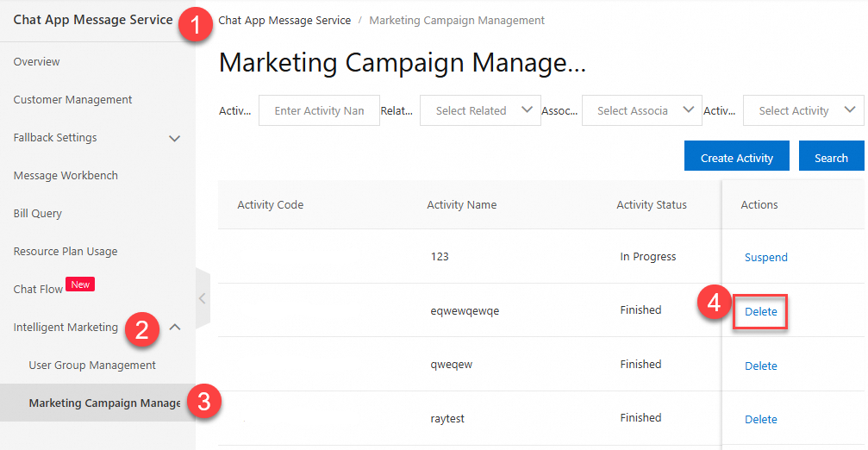Open the Select Activity status dropdown

coord(802,110)
